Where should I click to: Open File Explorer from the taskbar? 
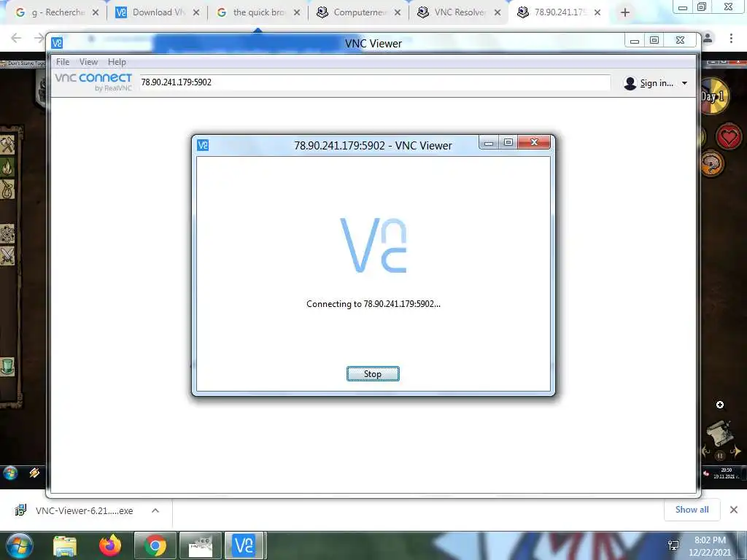(x=65, y=546)
